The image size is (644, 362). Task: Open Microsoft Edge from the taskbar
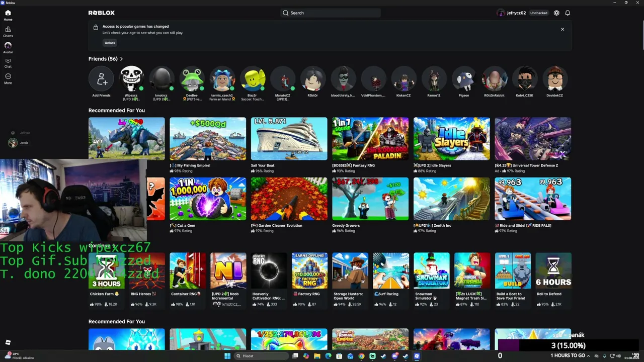point(328,356)
